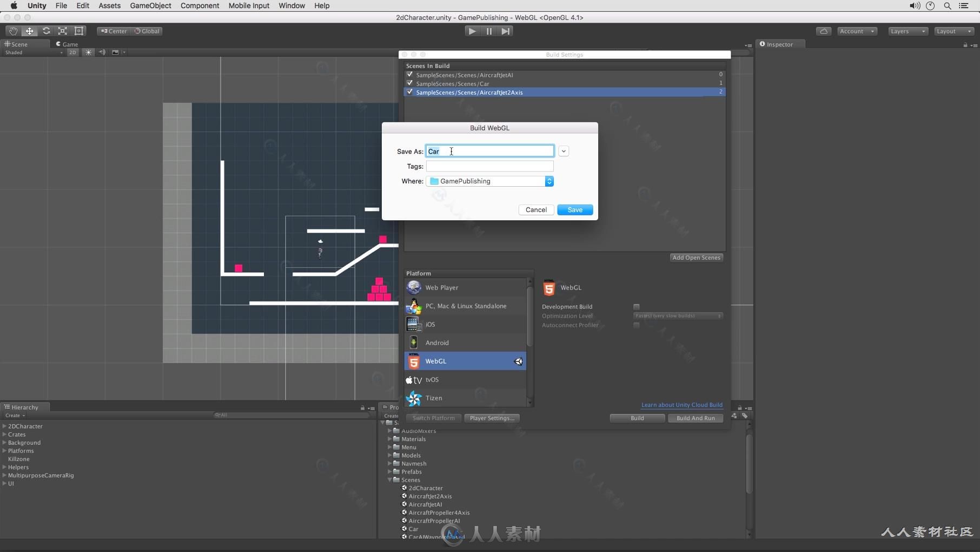980x552 pixels.
Task: Click Save in Build WebGL dialog
Action: 575,210
